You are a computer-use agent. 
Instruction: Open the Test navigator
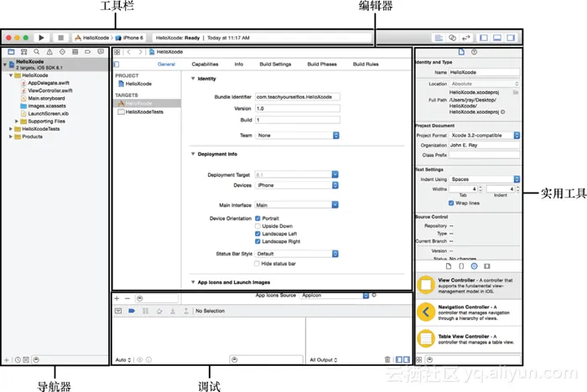coord(62,52)
